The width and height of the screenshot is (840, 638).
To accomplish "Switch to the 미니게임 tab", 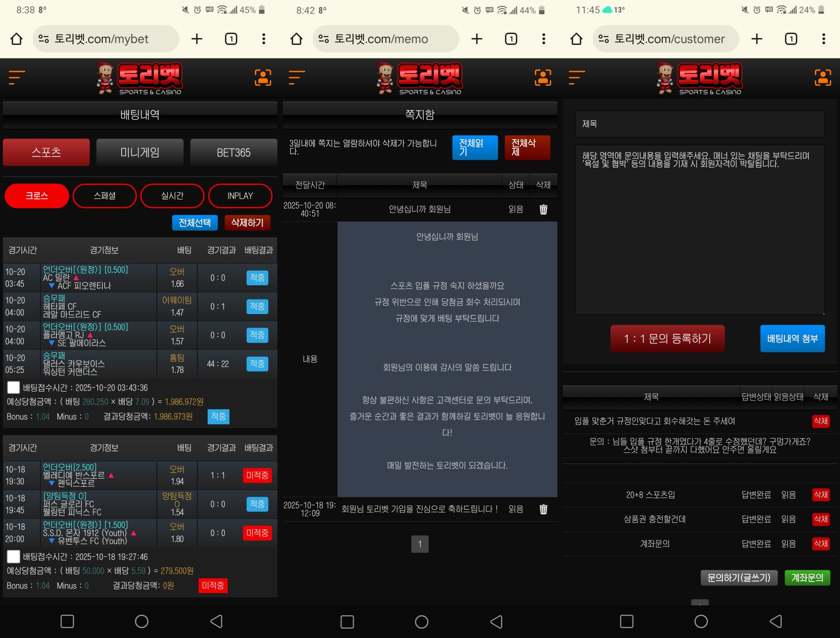I will pos(140,152).
